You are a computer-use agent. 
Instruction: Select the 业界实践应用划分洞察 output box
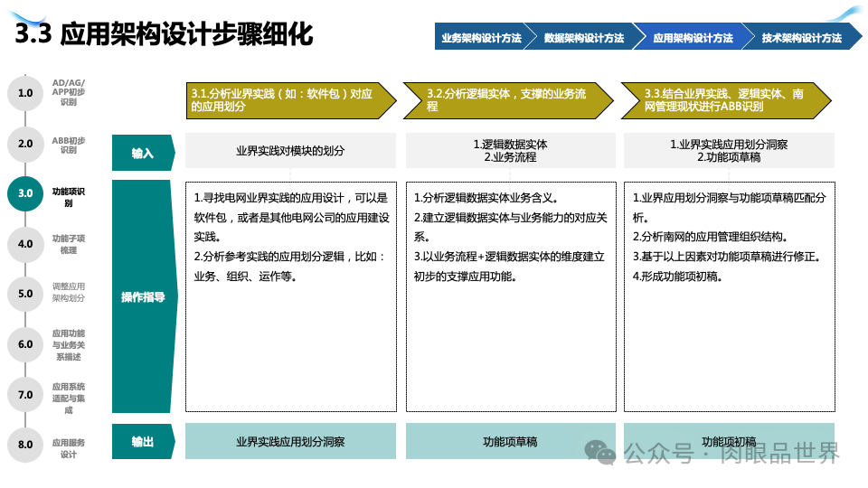click(290, 441)
